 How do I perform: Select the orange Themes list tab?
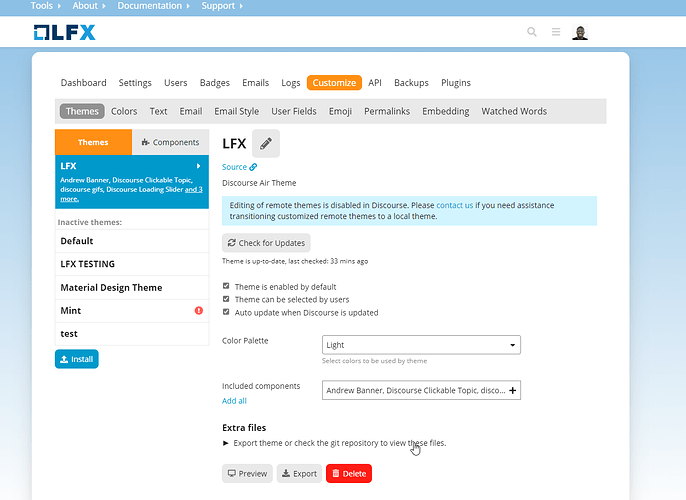click(x=93, y=142)
